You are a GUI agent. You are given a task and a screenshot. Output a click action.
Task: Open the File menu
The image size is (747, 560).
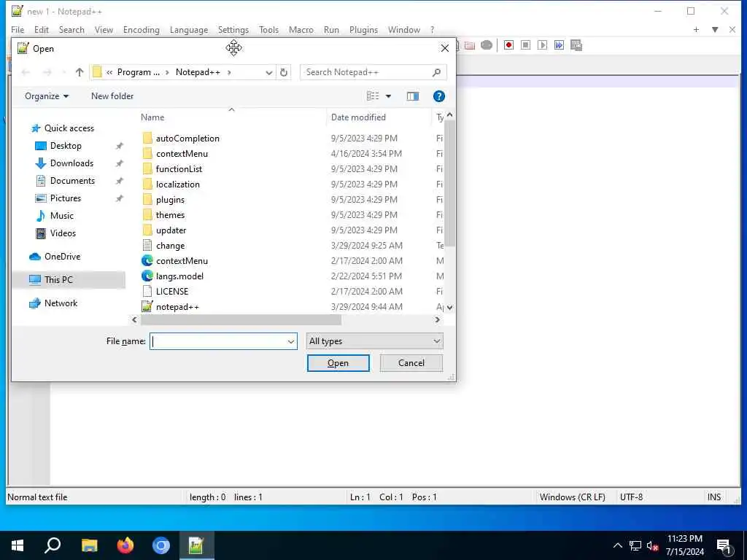pyautogui.click(x=18, y=29)
